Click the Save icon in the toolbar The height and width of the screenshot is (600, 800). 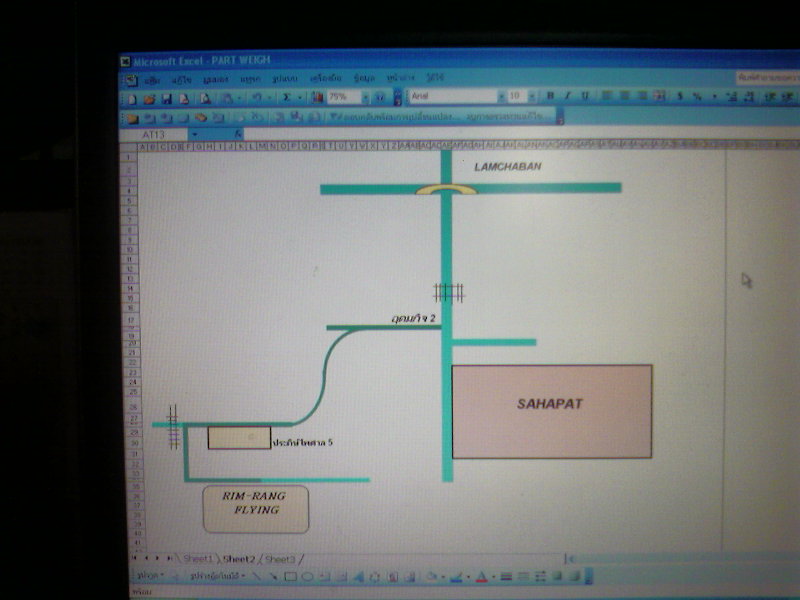167,98
